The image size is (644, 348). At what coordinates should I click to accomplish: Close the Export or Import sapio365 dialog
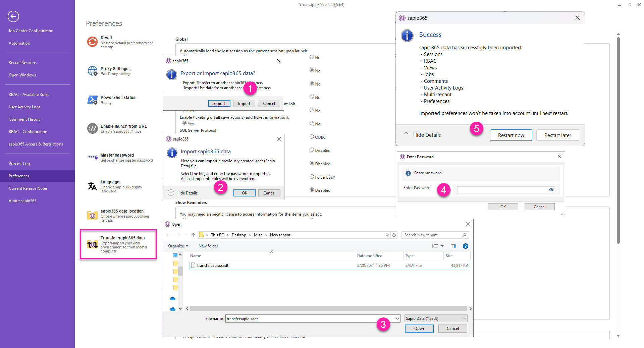(x=279, y=61)
